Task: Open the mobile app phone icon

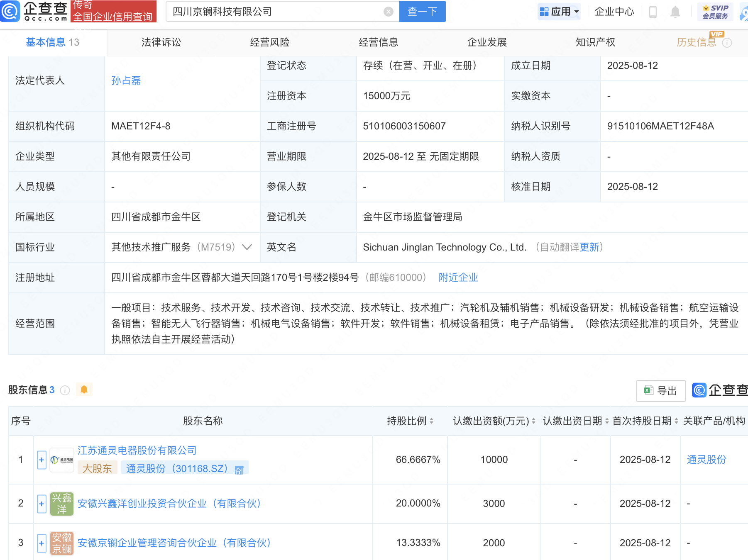Action: (x=653, y=12)
